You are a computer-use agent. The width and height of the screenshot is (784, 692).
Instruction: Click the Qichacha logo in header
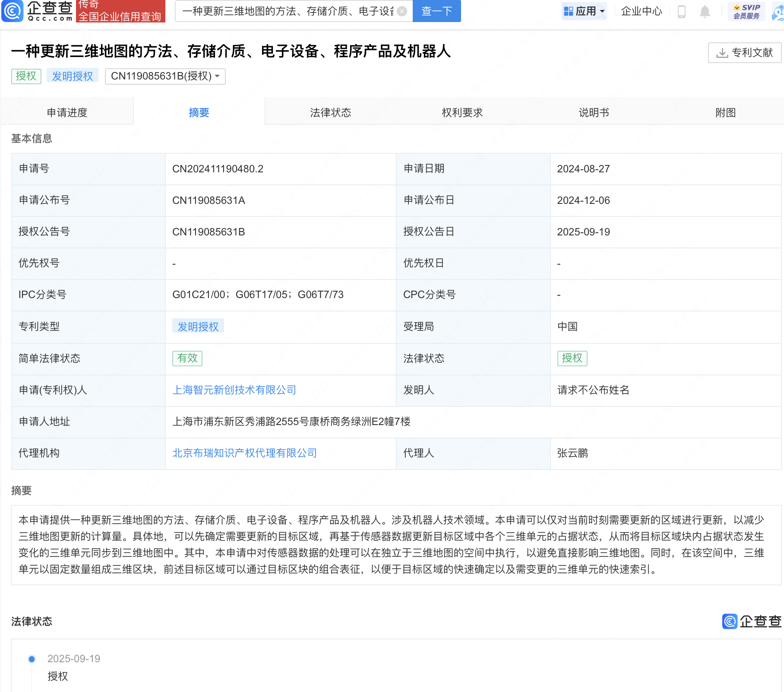pyautogui.click(x=37, y=11)
